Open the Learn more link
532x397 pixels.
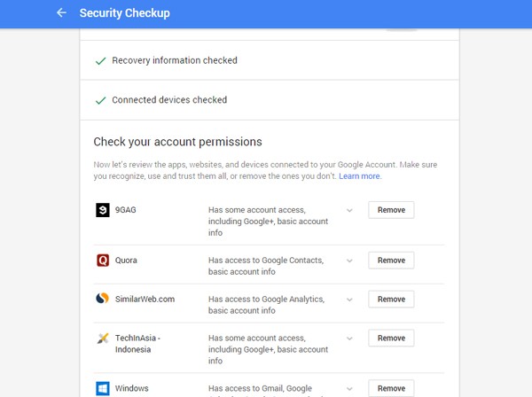pyautogui.click(x=360, y=176)
